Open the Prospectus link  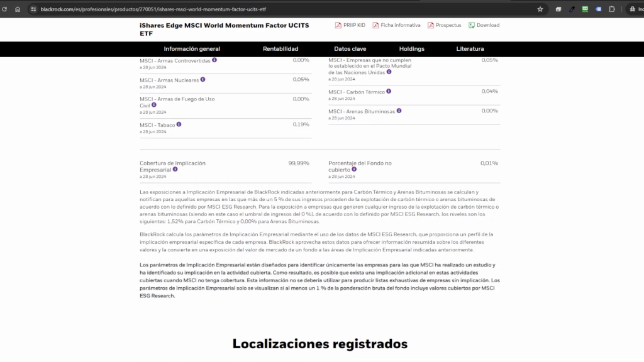(x=448, y=25)
